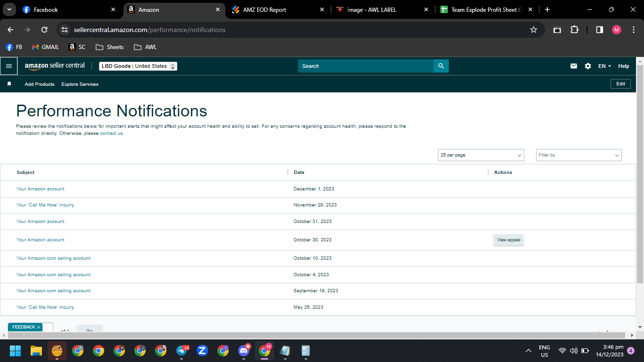Open a new browser tab with plus

pyautogui.click(x=547, y=9)
